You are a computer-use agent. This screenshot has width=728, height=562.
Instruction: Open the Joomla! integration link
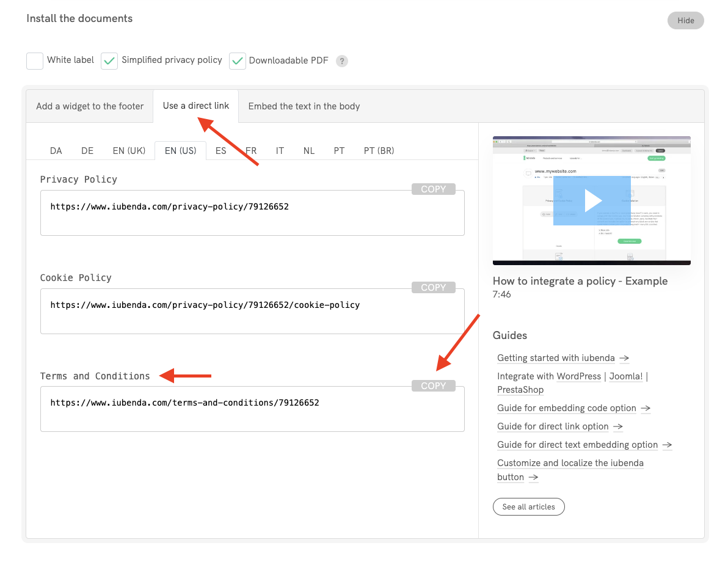pyautogui.click(x=625, y=377)
